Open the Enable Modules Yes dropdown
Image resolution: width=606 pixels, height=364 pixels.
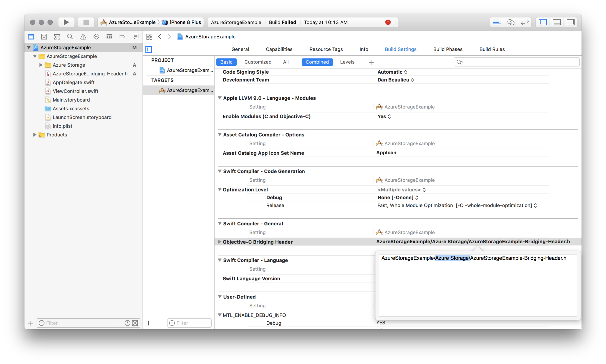[x=384, y=116]
